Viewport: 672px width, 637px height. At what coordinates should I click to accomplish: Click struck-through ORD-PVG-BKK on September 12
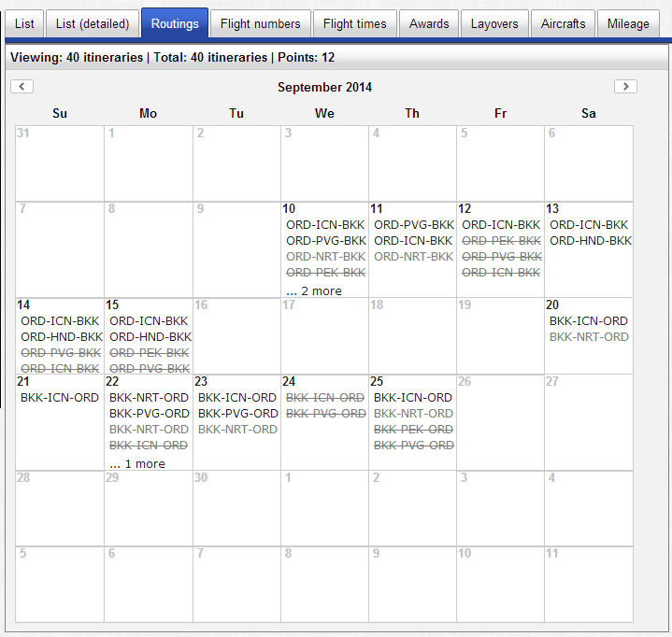502,257
